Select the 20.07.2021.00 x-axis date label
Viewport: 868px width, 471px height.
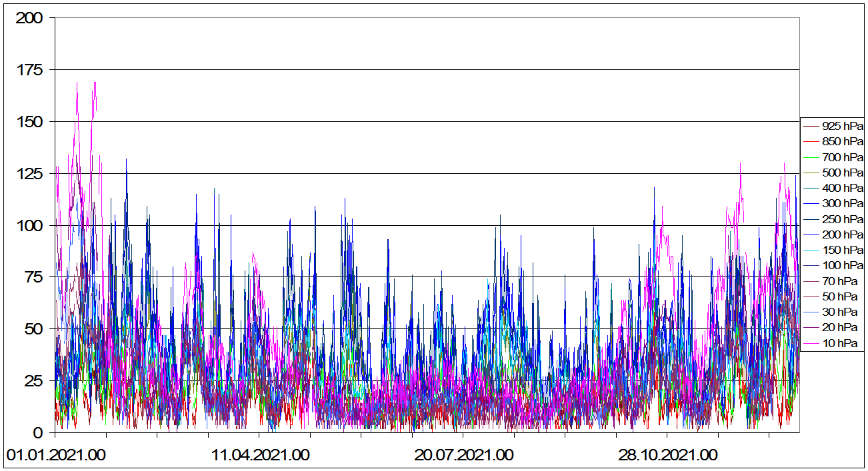pos(463,456)
